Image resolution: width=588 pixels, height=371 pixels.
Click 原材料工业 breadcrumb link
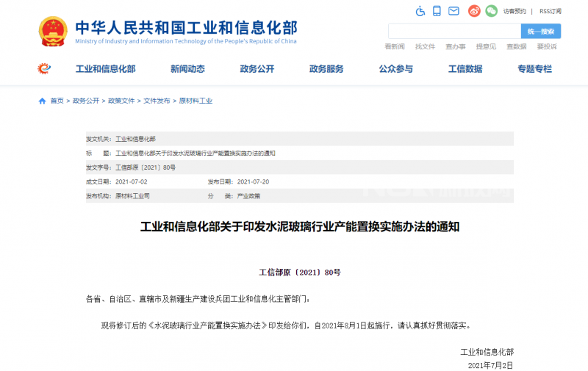point(196,101)
